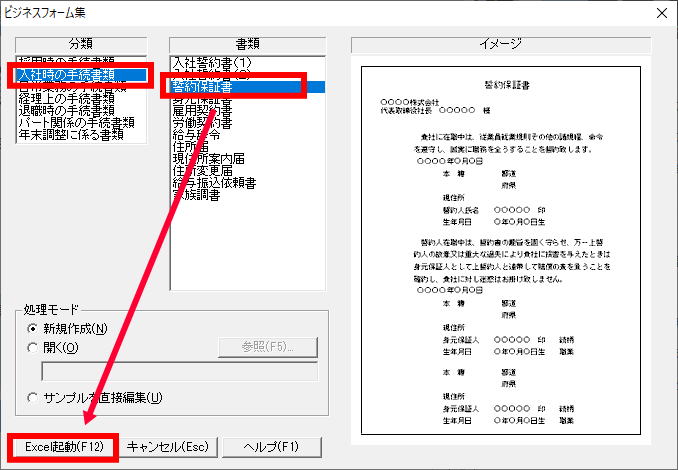Select 入社時の手続書類 in the category list
The height and width of the screenshot is (470, 678).
tap(80, 75)
